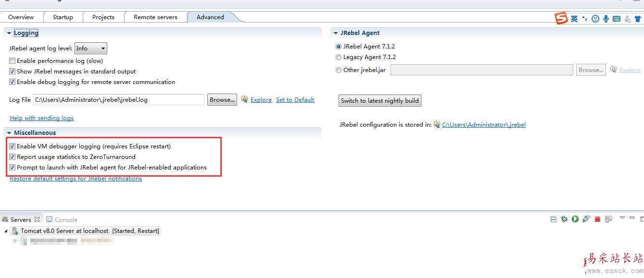Start the server with green run icon
This screenshot has height=278, width=644.
pos(575,219)
